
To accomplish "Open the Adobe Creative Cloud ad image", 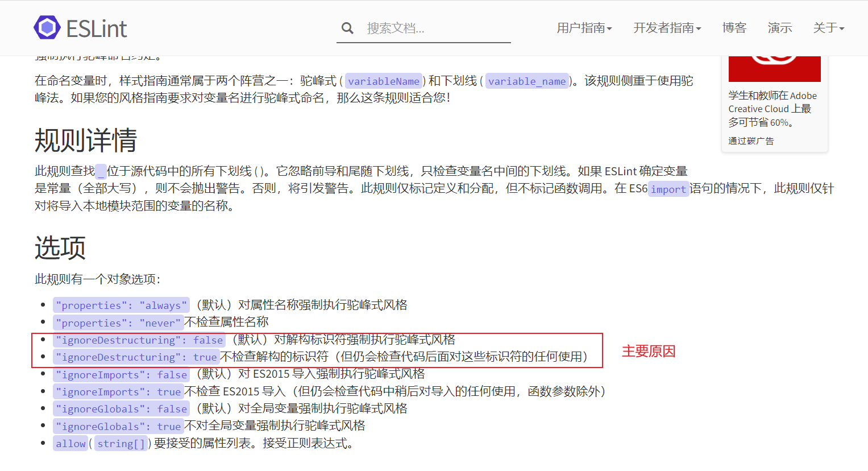I will [775, 69].
